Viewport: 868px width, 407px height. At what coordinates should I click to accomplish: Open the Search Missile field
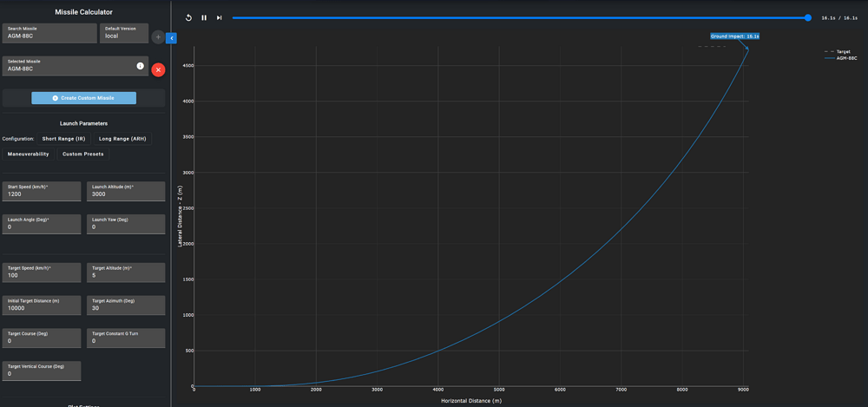(x=49, y=33)
